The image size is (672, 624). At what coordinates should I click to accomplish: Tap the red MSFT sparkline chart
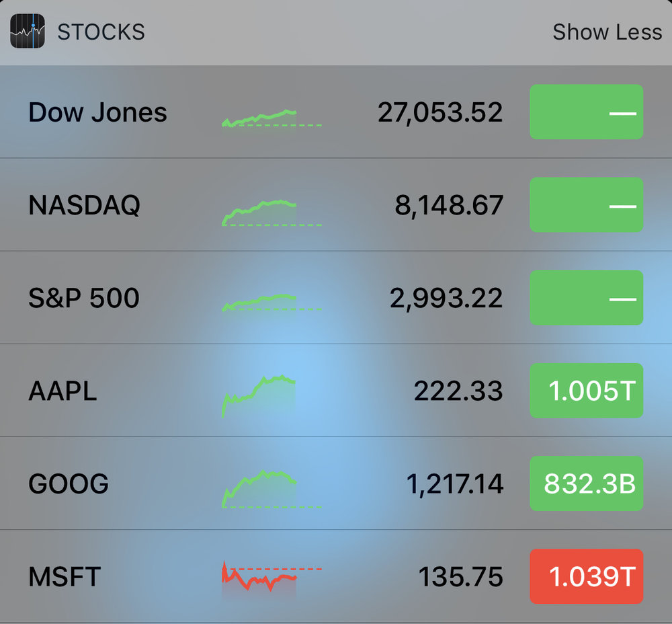point(271,576)
